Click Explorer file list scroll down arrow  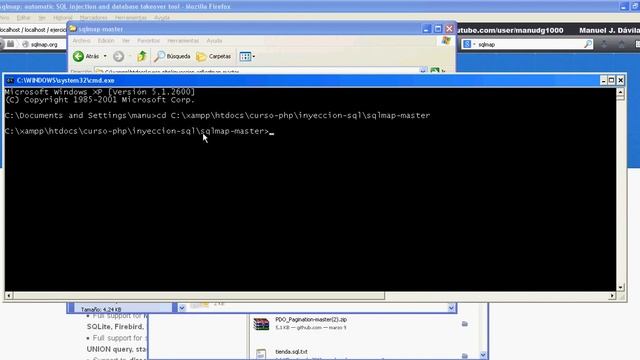pos(451,308)
